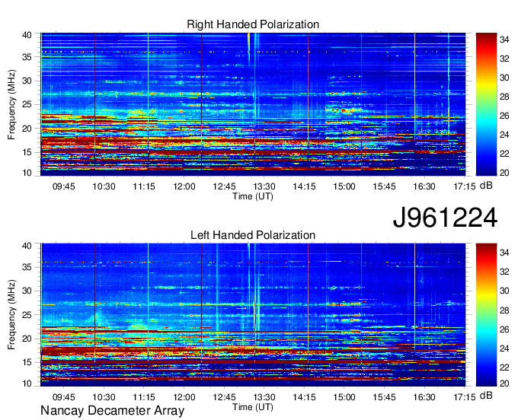Click the 10:30 time tick under Left Handed plot
Viewport: 518px width, 420px height.
[x=104, y=397]
